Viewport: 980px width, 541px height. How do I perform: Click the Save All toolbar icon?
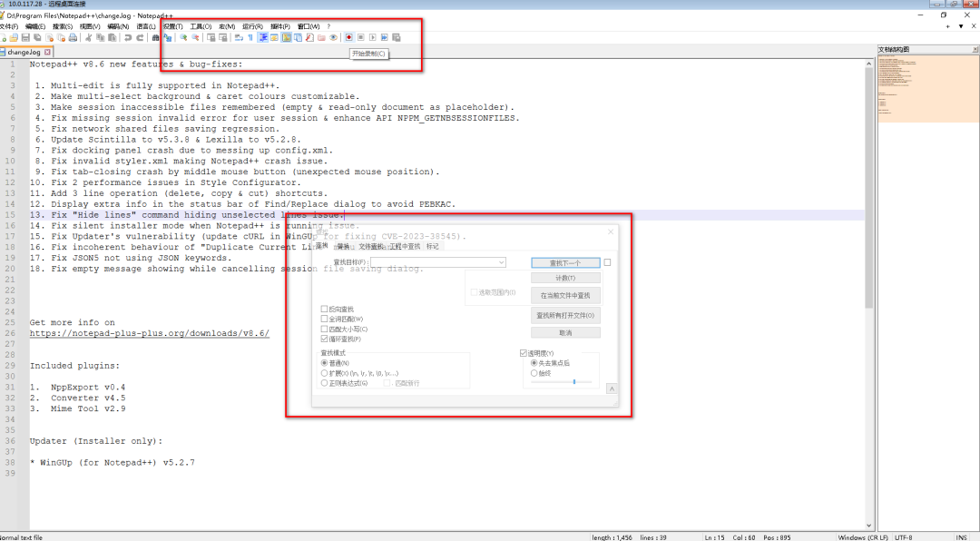(37, 37)
